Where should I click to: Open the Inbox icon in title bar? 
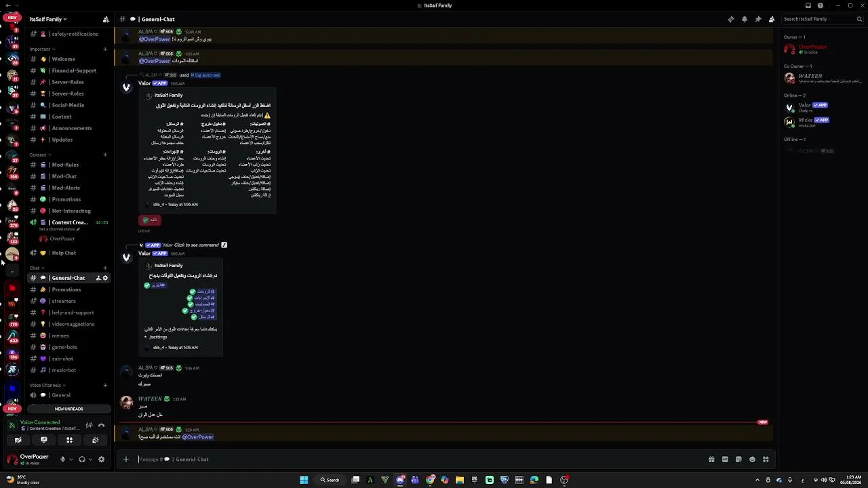807,5
